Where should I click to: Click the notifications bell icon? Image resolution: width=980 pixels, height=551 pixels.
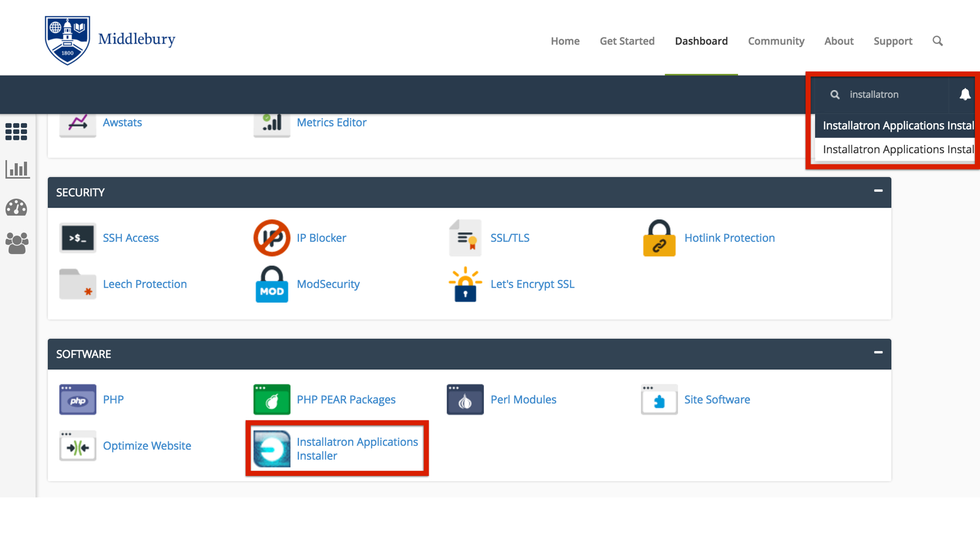click(x=965, y=94)
